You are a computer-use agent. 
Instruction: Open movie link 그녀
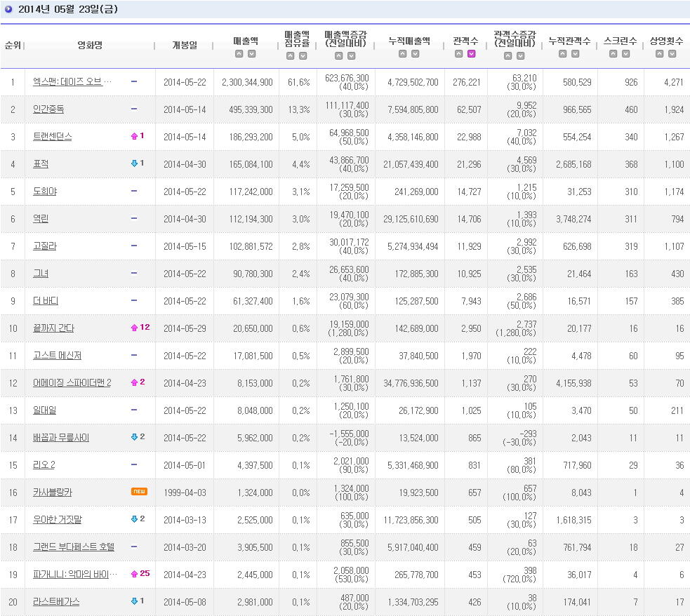[41, 273]
